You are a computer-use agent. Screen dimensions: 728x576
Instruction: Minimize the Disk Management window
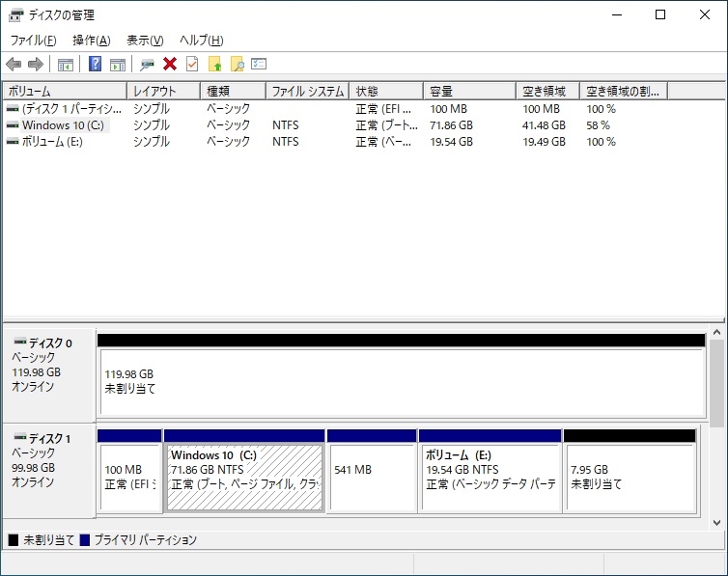[617, 14]
